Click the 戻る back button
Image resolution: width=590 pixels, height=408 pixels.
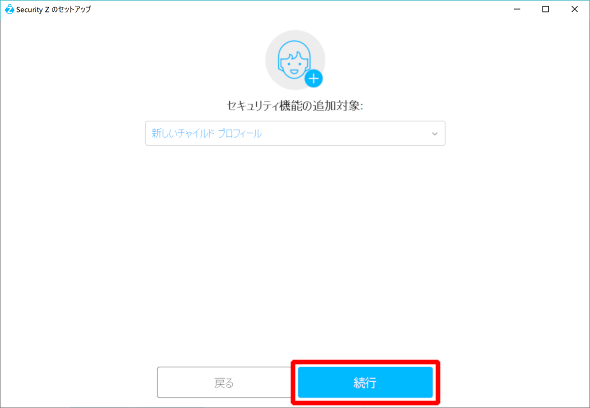pyautogui.click(x=224, y=382)
